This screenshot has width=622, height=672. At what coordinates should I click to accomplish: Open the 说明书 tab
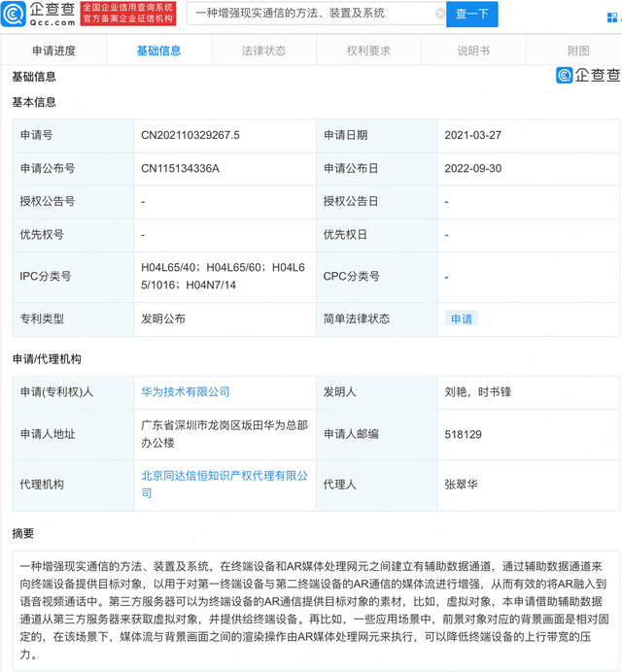point(473,50)
